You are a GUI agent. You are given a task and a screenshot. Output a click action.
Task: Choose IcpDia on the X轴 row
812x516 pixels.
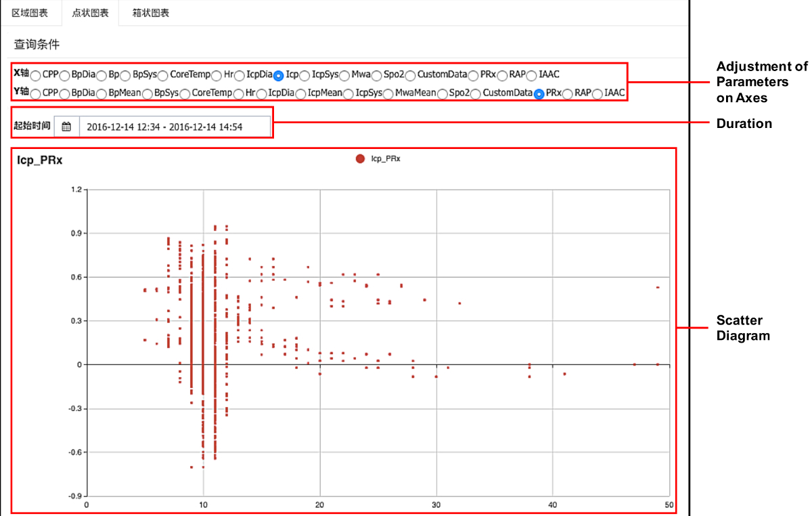[240, 75]
